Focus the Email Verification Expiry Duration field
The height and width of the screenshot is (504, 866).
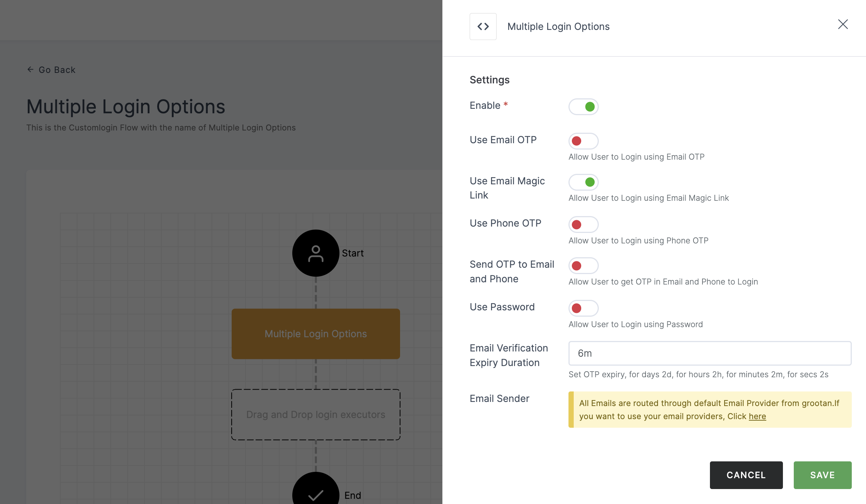[710, 353]
